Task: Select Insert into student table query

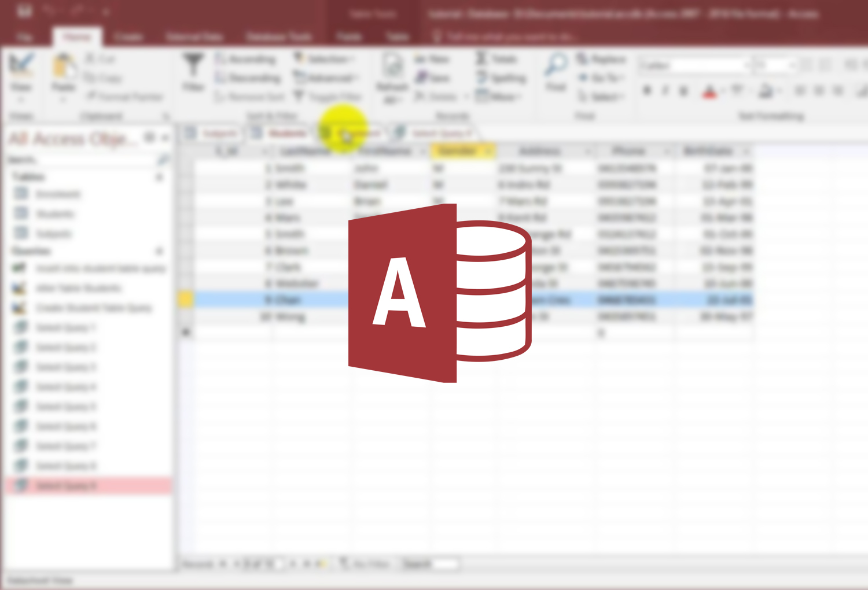Action: point(89,268)
